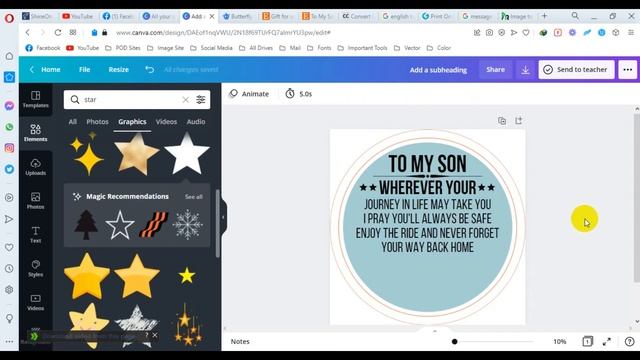Open the Uploads sidebar panel

coord(36,167)
